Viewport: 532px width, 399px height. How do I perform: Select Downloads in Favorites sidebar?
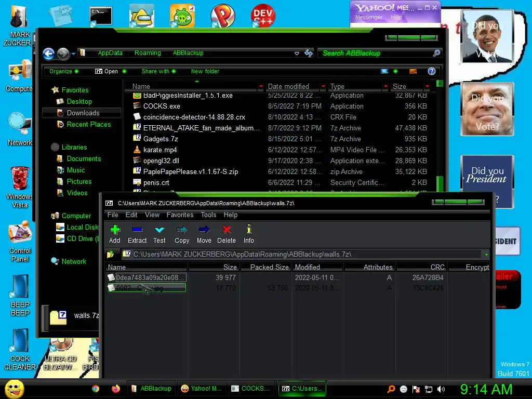(x=82, y=113)
